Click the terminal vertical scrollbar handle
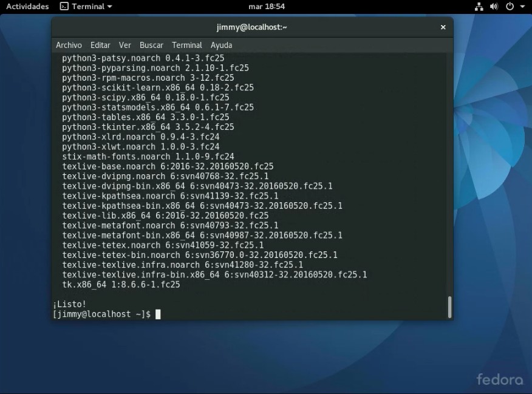532x394 pixels. coord(449,307)
